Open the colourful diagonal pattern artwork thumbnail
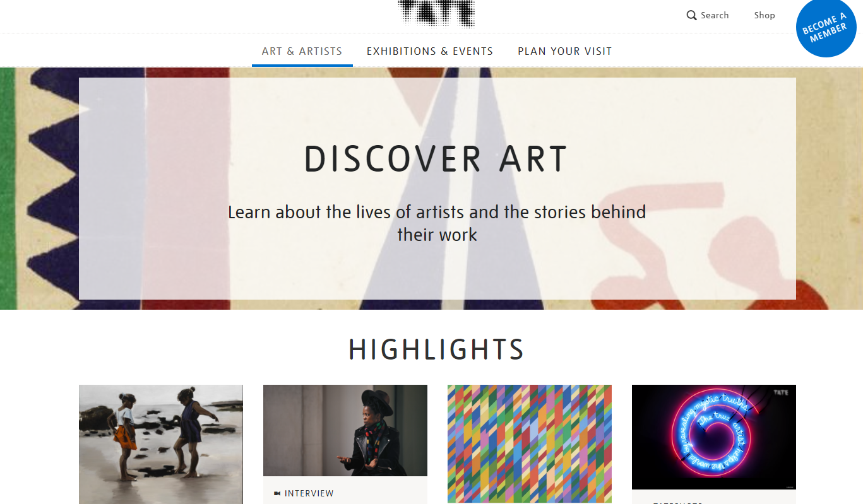The image size is (863, 504). pos(530,443)
